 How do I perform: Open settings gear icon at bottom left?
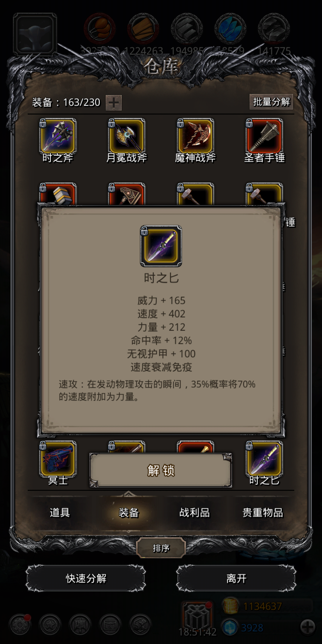coord(20,624)
